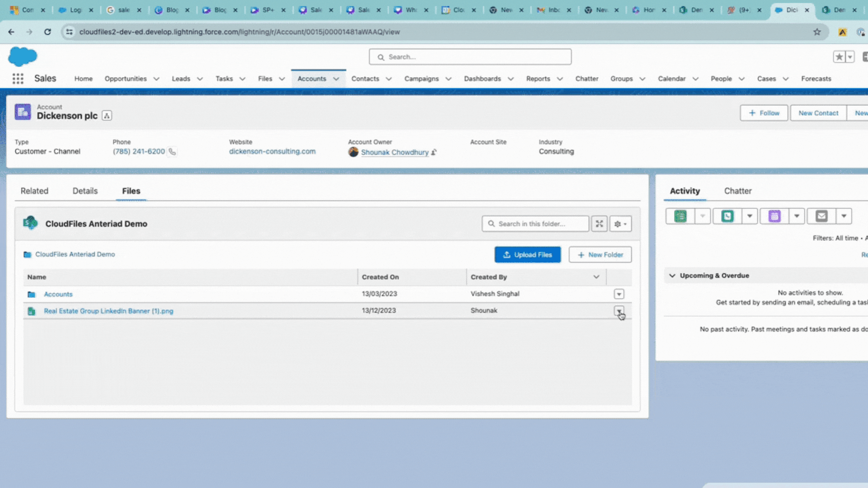
Task: Open the New Task dropdown arrow
Action: 703,216
